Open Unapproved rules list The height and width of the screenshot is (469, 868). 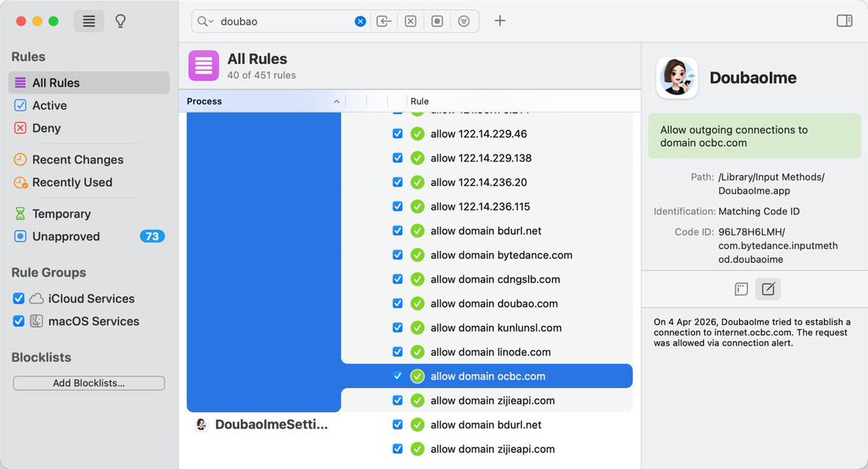pos(89,237)
